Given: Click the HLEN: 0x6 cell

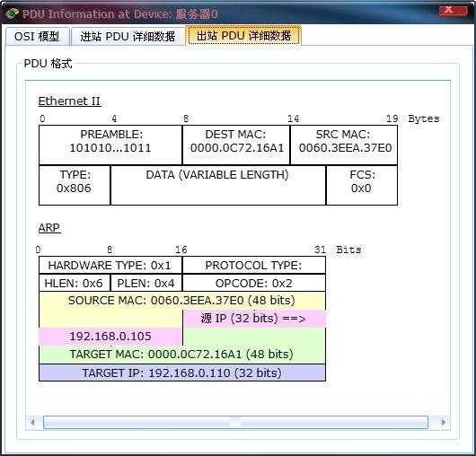Looking at the screenshot, I should [x=75, y=283].
